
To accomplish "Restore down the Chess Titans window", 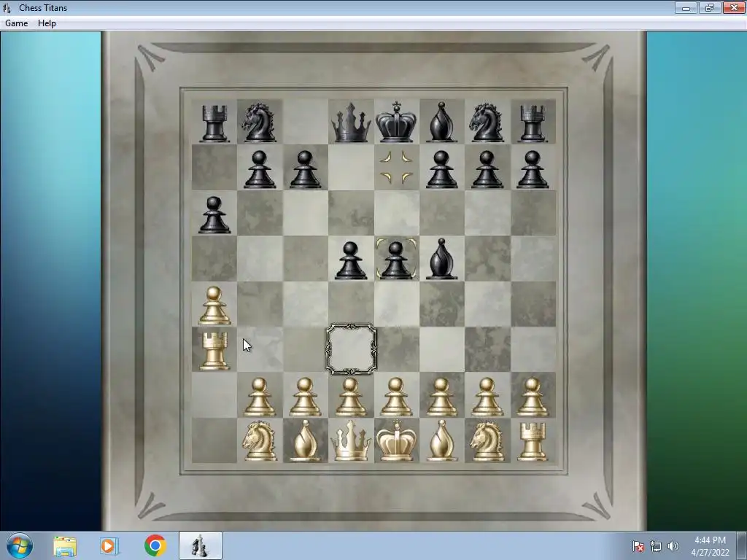I will pos(710,7).
